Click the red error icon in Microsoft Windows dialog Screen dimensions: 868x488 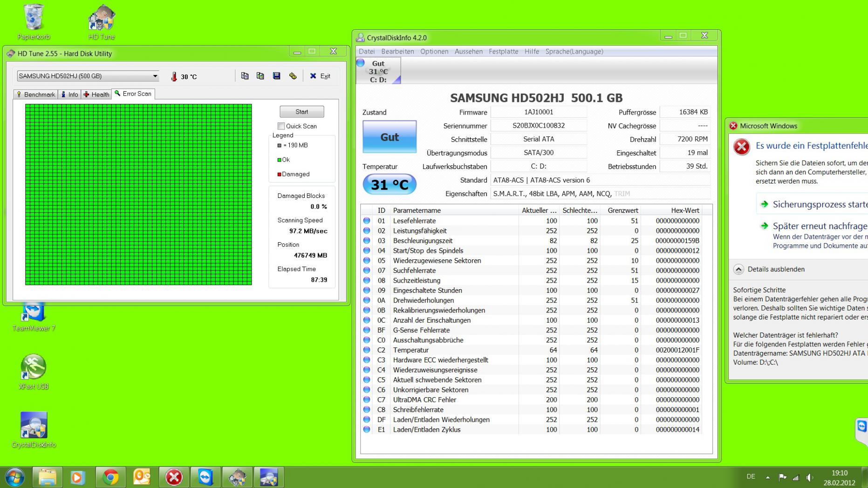click(x=741, y=147)
